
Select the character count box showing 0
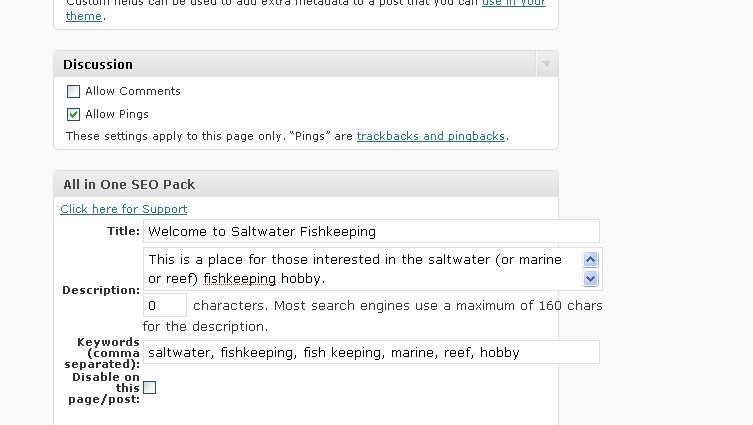click(165, 305)
